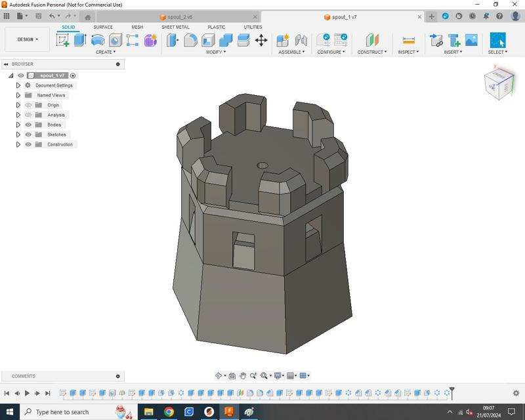This screenshot has height=420, width=525.
Task: Switch to the SURFACE tab
Action: (103, 27)
